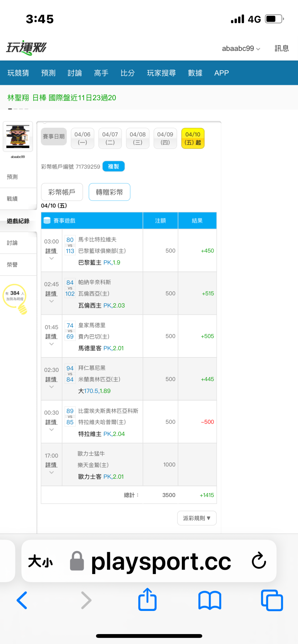Expand 詳情 for the 03:00 巴黎籃球 game
298x644 pixels.
51,251
